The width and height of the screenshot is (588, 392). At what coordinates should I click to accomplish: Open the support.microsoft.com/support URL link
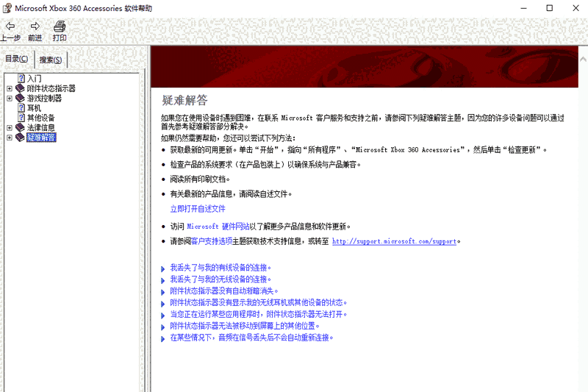(394, 241)
